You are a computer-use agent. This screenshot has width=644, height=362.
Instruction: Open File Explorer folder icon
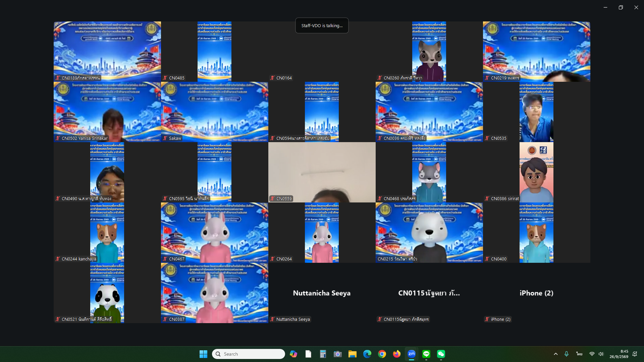coord(353,354)
